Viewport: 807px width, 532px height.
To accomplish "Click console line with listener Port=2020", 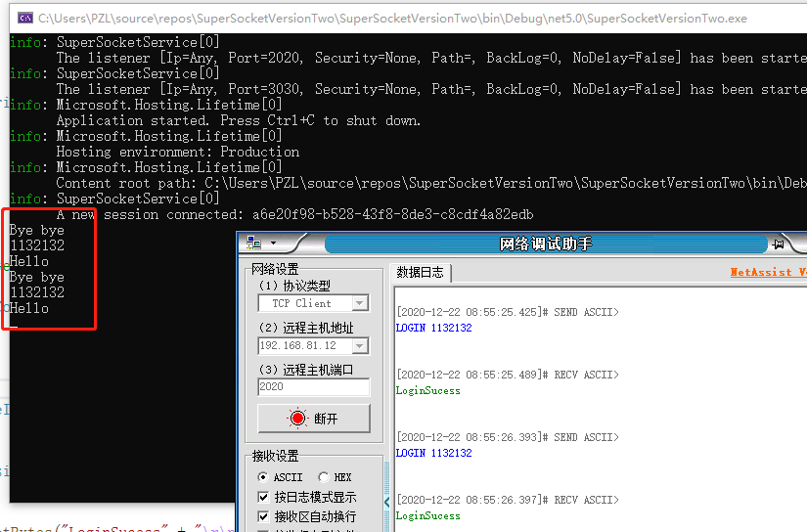I will (431, 58).
